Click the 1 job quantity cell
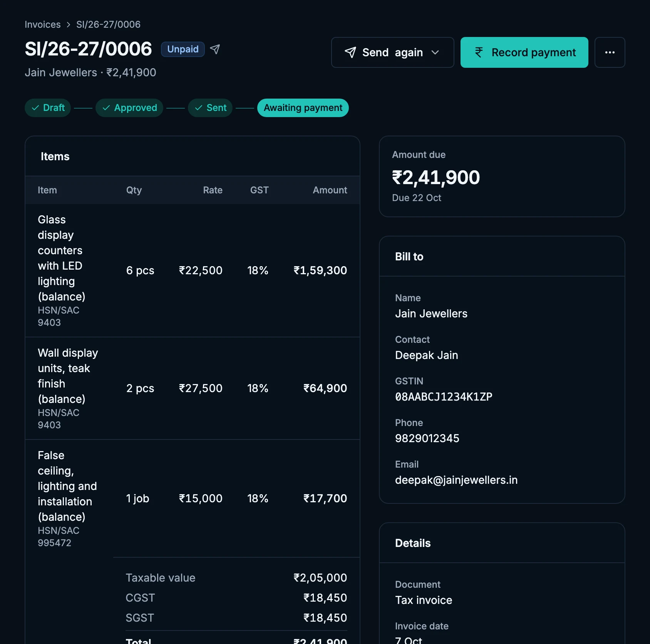Image resolution: width=650 pixels, height=644 pixels. [137, 498]
